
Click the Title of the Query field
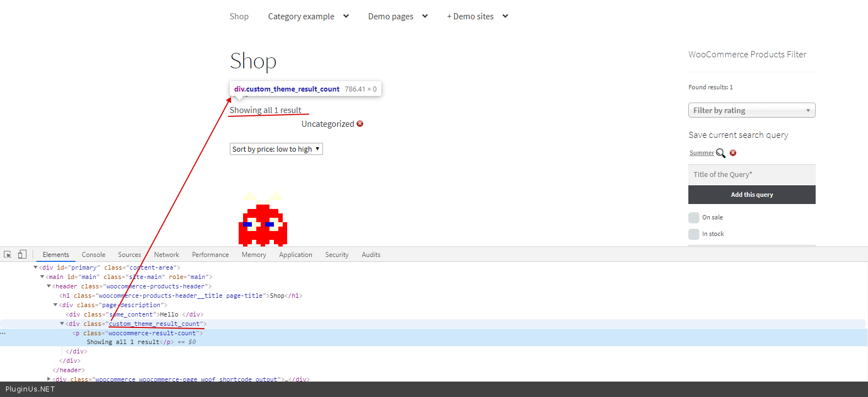pyautogui.click(x=751, y=174)
